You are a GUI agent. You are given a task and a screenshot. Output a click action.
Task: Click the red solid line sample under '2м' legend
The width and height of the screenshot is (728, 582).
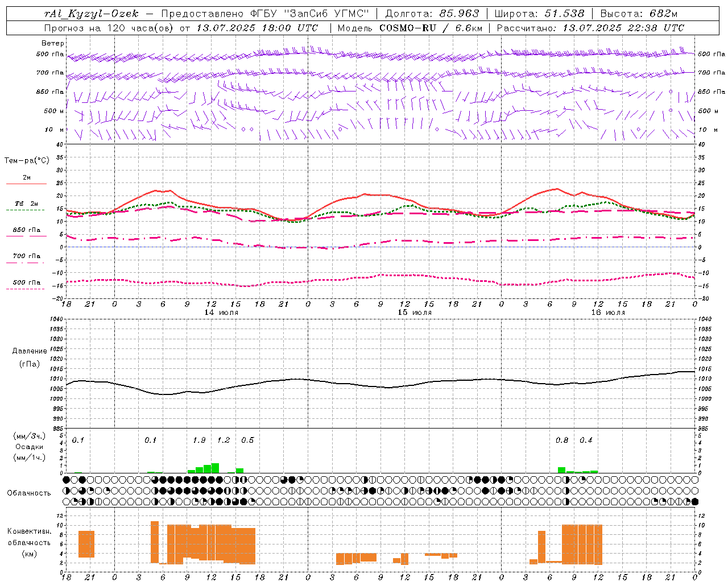coord(26,184)
